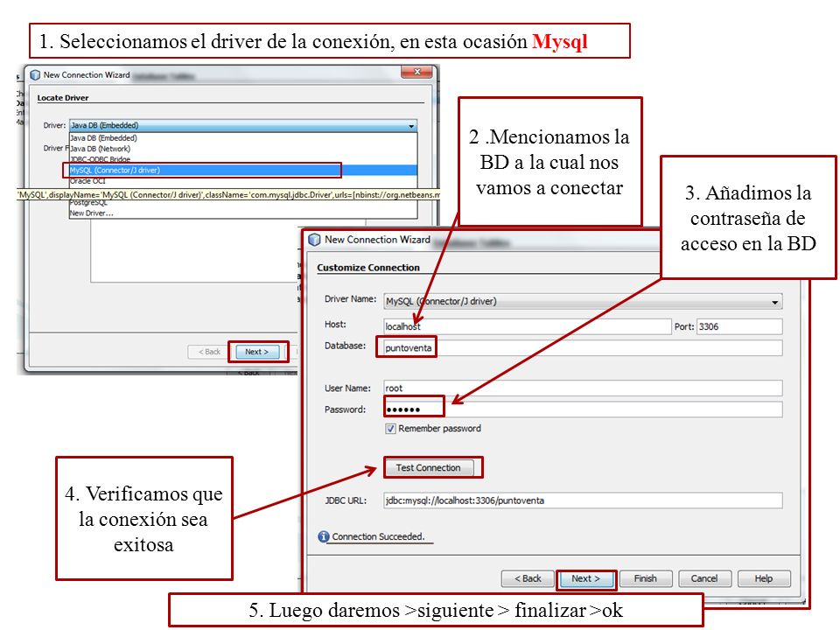The image size is (840, 630).
Task: Click the User Name field with root
Action: 583,388
